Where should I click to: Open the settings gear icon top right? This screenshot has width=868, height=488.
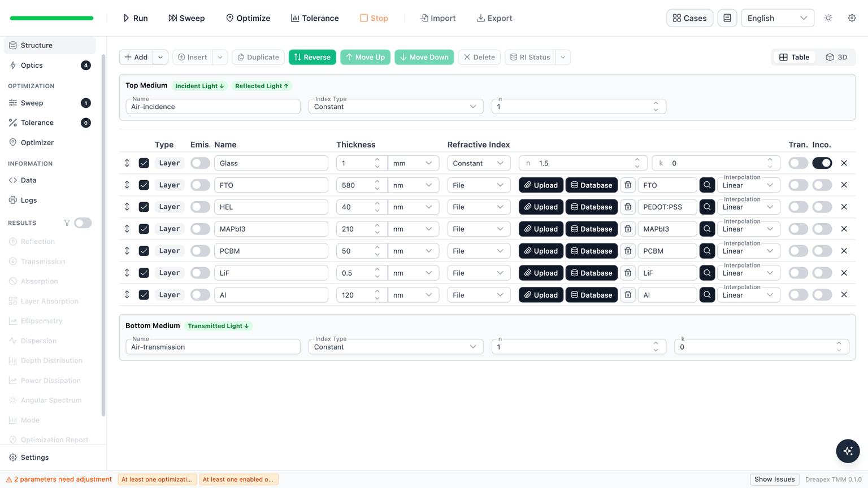852,18
